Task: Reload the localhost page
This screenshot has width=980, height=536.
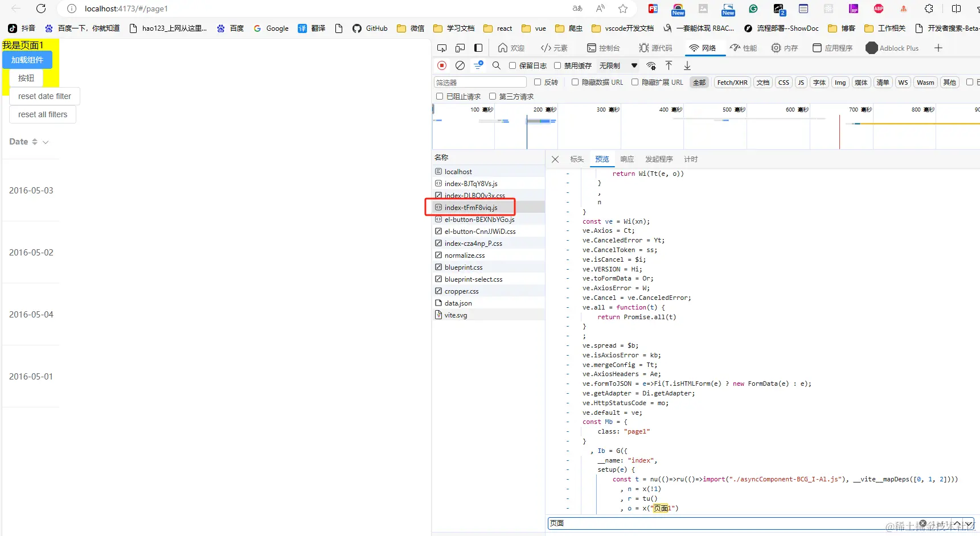Action: pyautogui.click(x=41, y=9)
